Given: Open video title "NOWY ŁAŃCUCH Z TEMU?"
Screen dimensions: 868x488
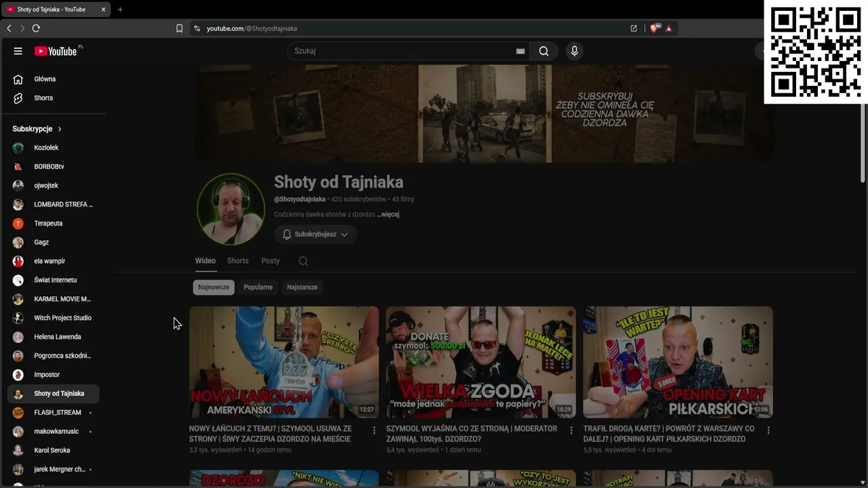Looking at the screenshot, I should point(271,434).
